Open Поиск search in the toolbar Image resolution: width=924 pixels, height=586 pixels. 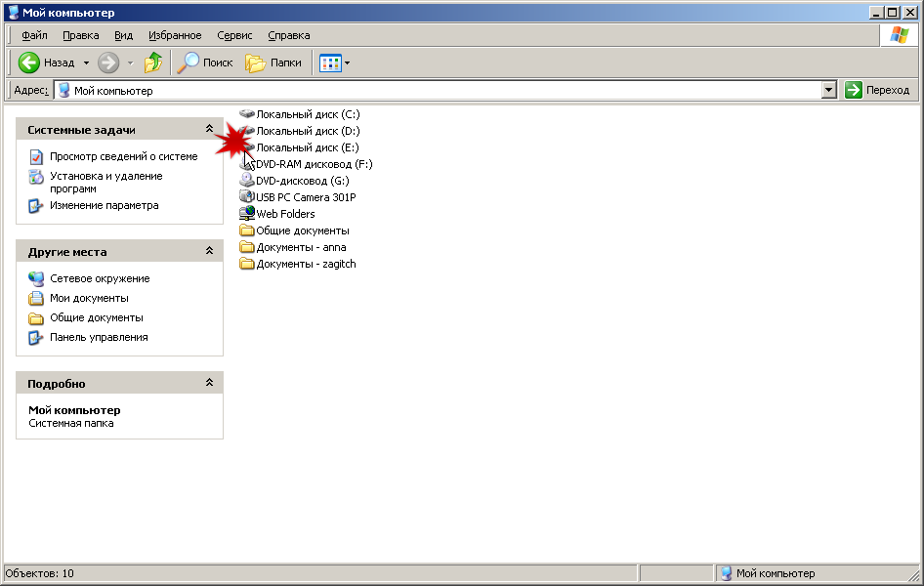(x=205, y=63)
